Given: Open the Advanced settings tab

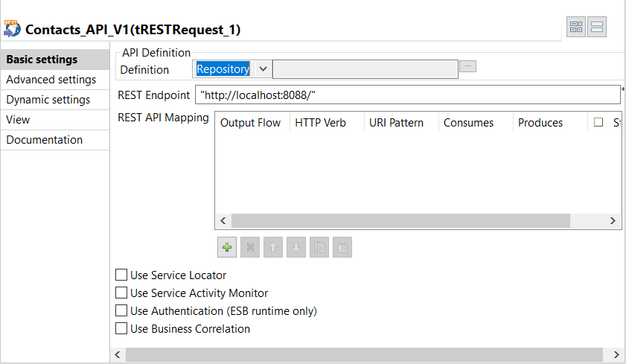Looking at the screenshot, I should tap(51, 80).
